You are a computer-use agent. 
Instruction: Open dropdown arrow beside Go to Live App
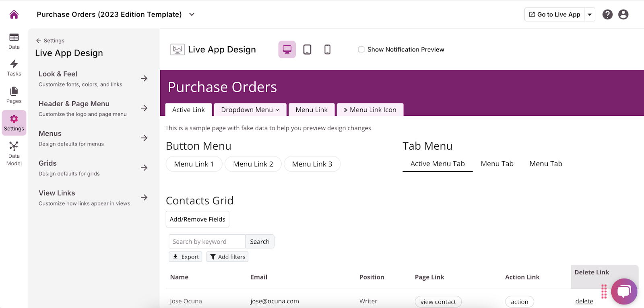coord(590,14)
